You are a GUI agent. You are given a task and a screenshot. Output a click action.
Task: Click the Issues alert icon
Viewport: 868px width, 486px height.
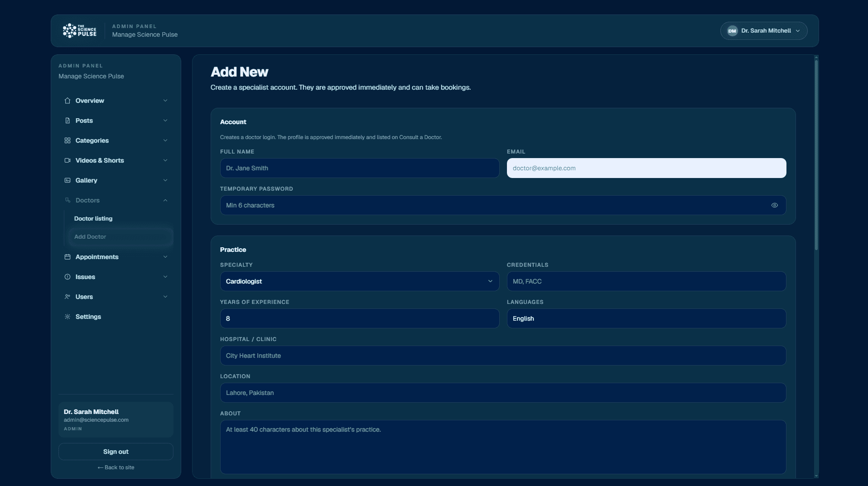click(68, 277)
